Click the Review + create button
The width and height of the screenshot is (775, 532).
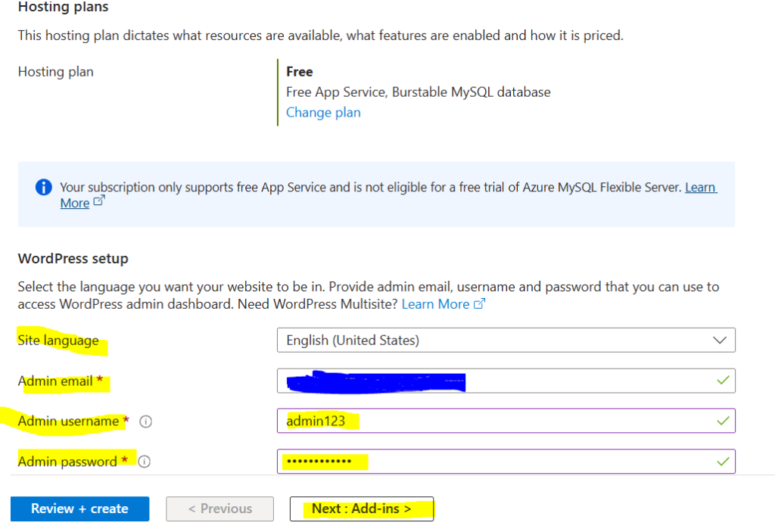click(x=79, y=509)
